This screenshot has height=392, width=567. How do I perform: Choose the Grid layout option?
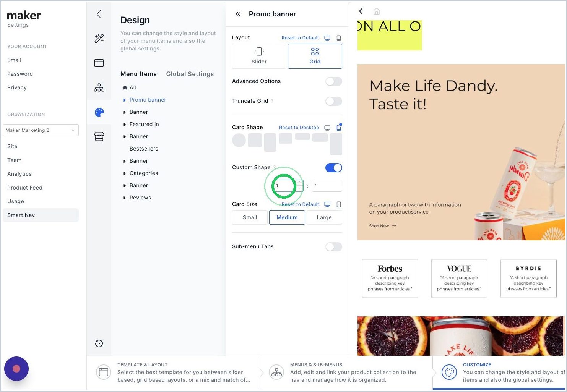tap(315, 56)
